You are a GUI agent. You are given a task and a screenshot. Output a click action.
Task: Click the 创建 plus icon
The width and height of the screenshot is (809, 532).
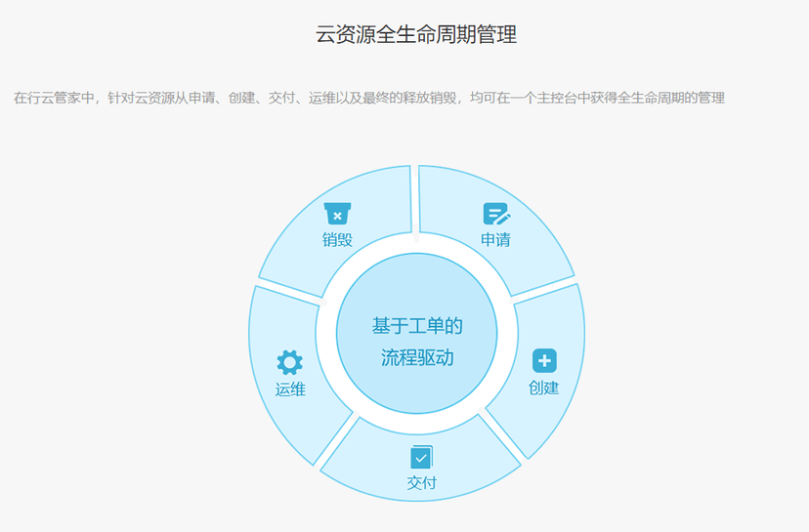pos(544,360)
